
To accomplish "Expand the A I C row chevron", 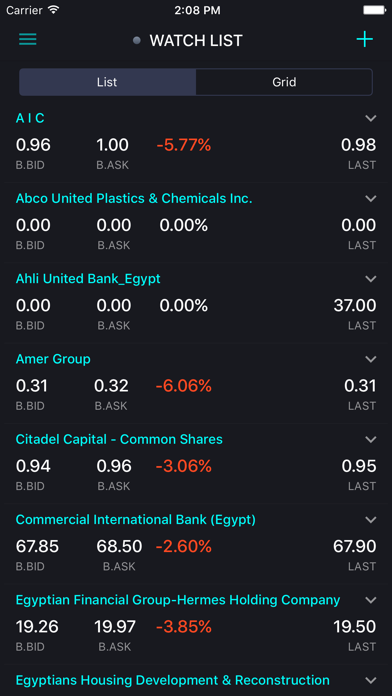I will (x=371, y=118).
